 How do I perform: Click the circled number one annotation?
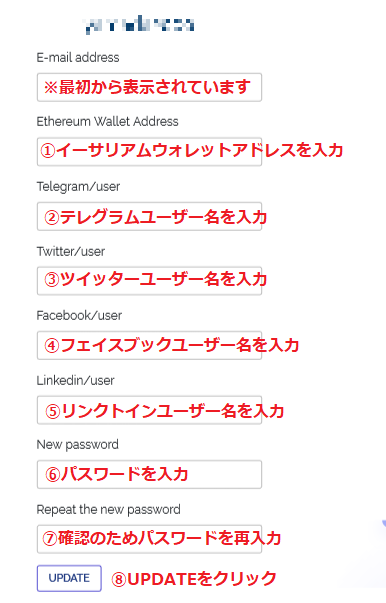click(x=48, y=150)
